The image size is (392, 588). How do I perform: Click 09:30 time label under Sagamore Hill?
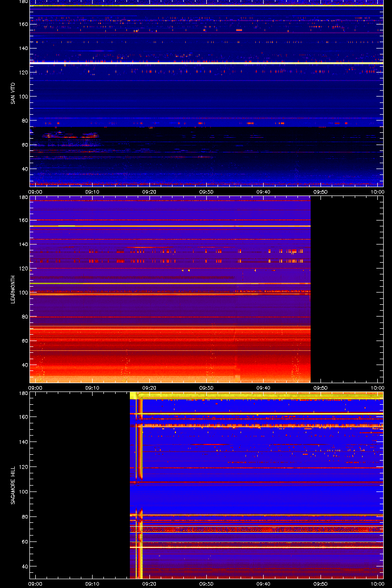click(206, 584)
